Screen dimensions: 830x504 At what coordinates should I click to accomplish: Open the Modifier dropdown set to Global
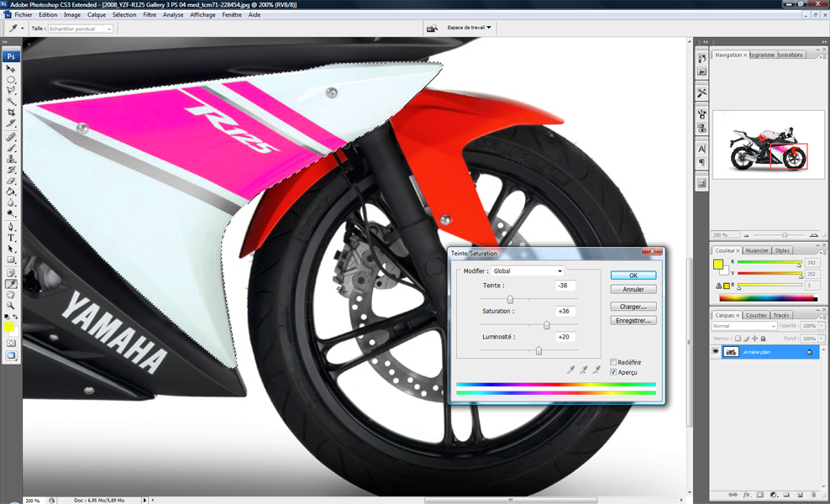[x=528, y=271]
